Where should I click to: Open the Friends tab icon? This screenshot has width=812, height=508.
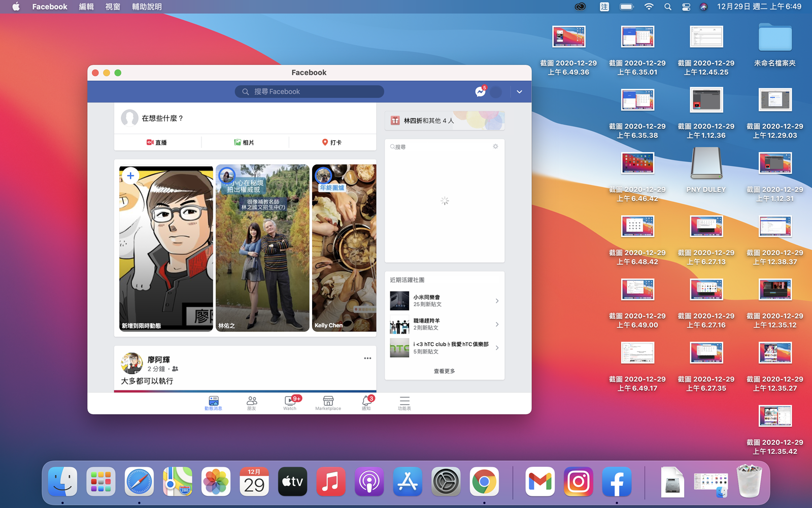pyautogui.click(x=252, y=402)
